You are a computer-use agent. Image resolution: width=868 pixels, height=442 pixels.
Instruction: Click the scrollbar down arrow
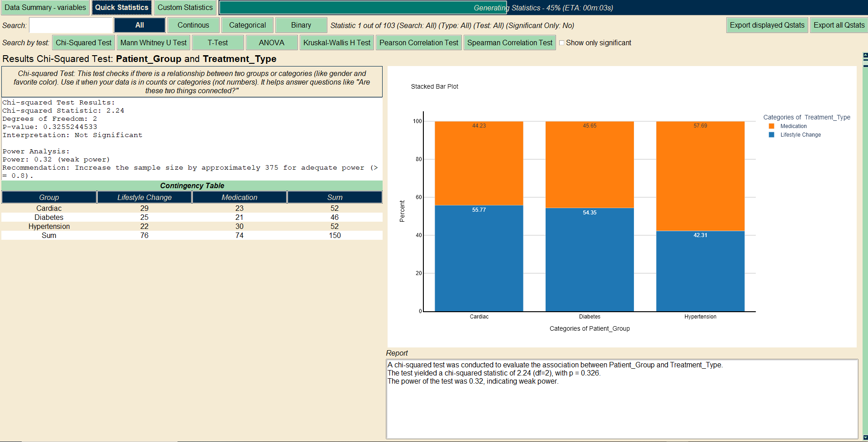pos(865,437)
